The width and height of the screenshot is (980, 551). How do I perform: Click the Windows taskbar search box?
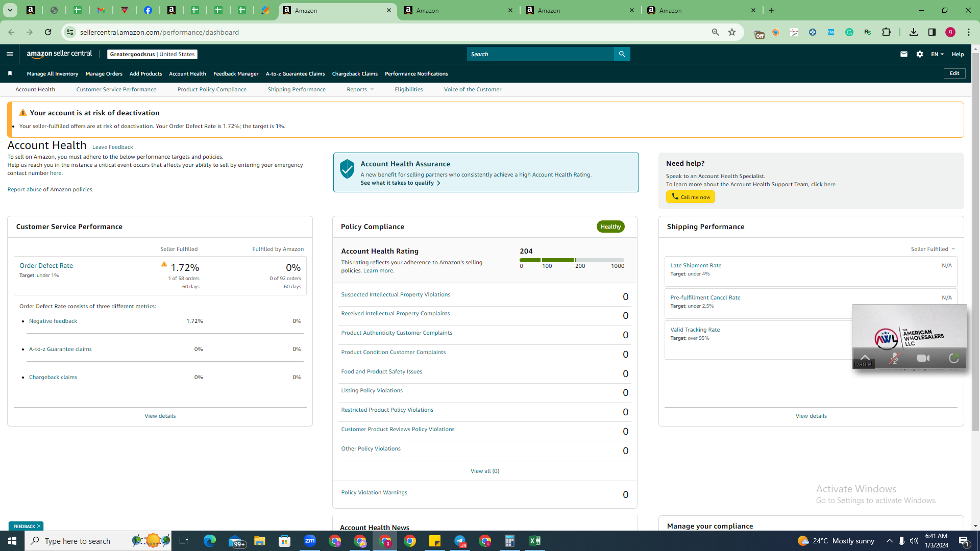(x=98, y=541)
